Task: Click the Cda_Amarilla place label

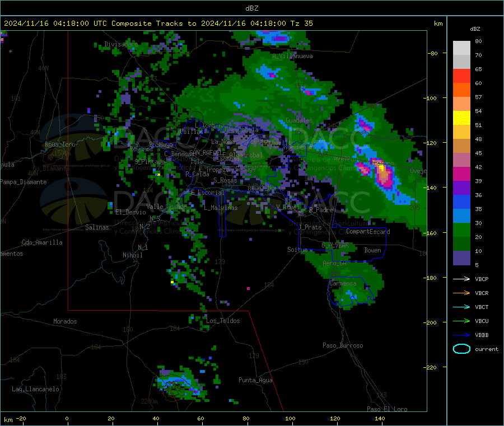Action: click(x=42, y=242)
